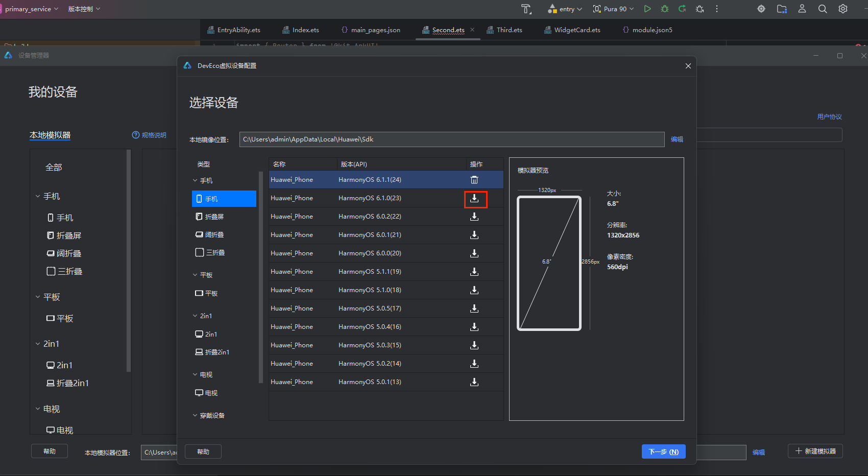Click the hot reload icon in toolbar
Image resolution: width=868 pixels, height=476 pixels.
(682, 9)
